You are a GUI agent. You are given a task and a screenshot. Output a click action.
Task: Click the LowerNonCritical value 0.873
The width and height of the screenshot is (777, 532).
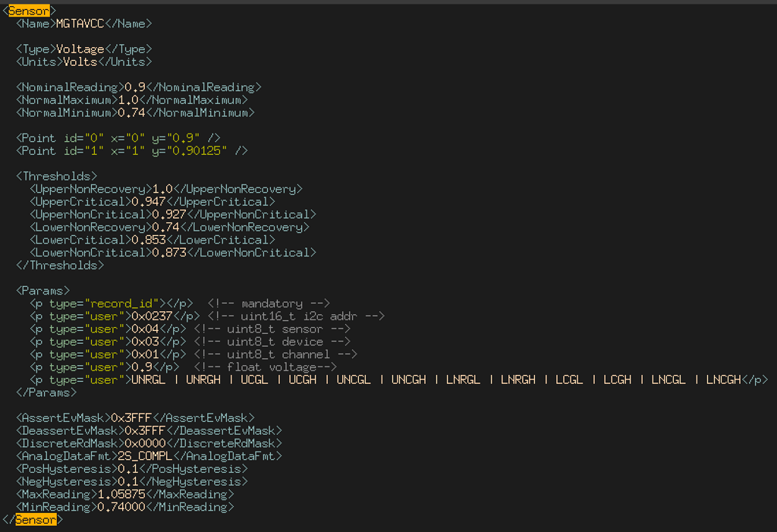(169, 253)
